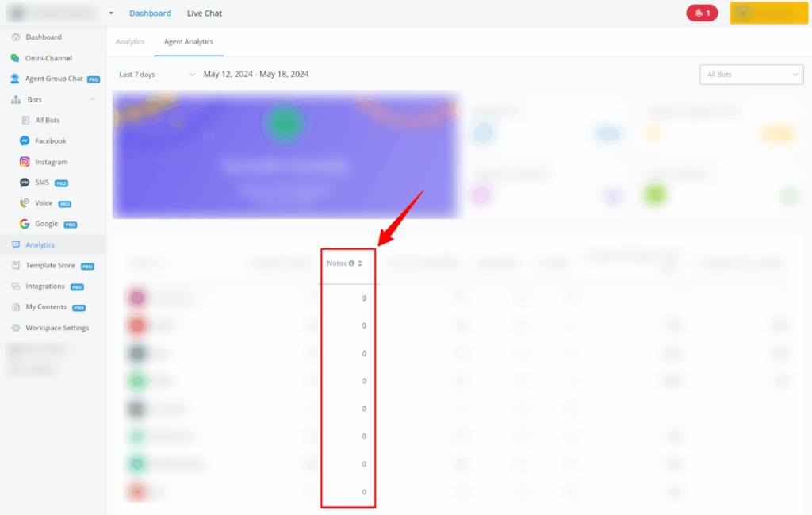Click the Voice phone icon
The width and height of the screenshot is (812, 515).
pos(25,203)
